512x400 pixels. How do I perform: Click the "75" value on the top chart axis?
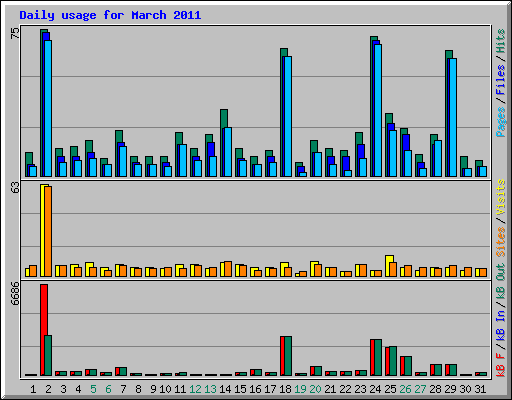click(x=15, y=33)
